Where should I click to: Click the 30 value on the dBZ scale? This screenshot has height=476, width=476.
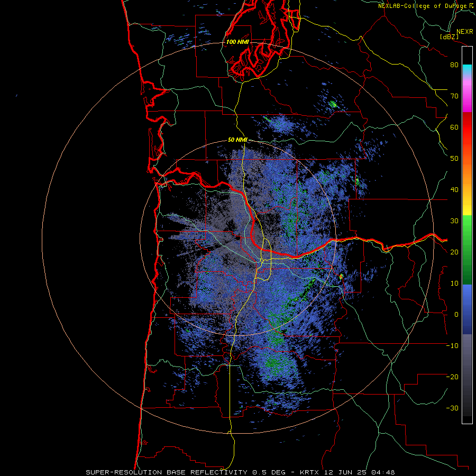point(454,221)
